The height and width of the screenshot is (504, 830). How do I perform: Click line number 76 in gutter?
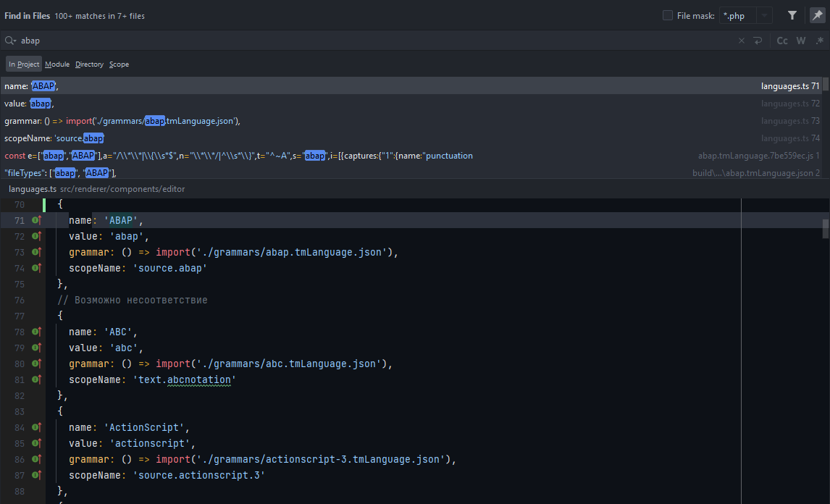tap(20, 301)
